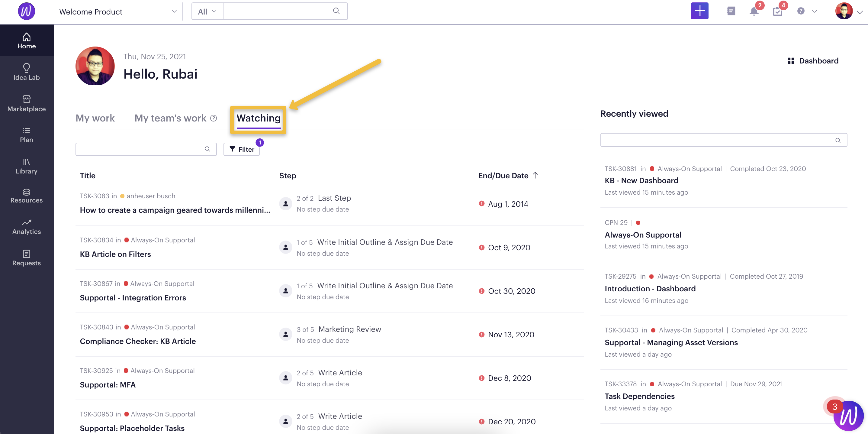Click the sort arrow on End/Due Date column
868x434 pixels.
[535, 175]
